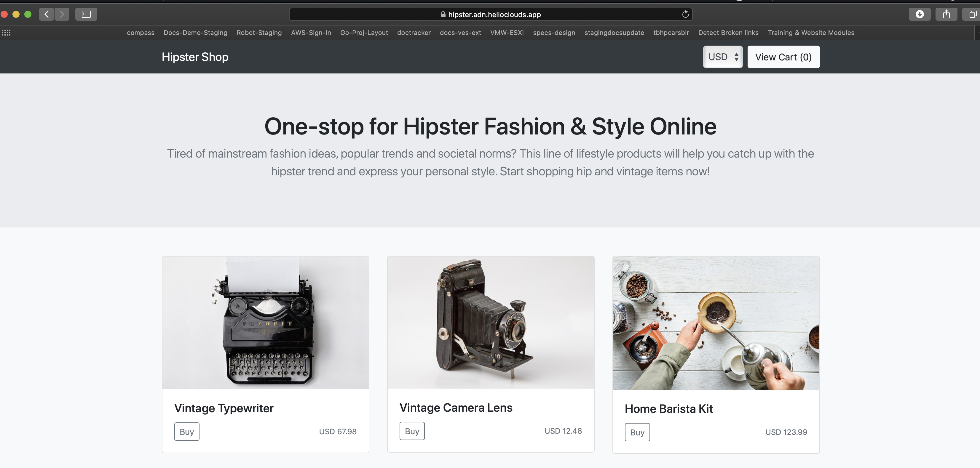Open the Detect Broken links bookmark
The image size is (980, 468).
pos(728,33)
